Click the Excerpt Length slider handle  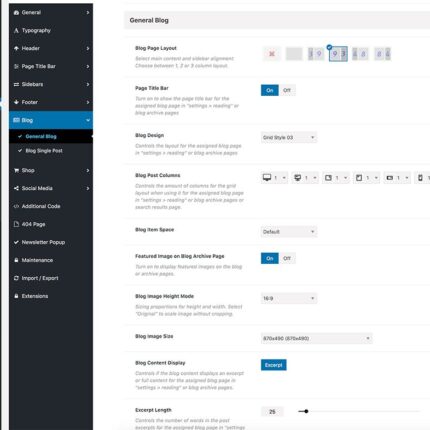coord(306,411)
